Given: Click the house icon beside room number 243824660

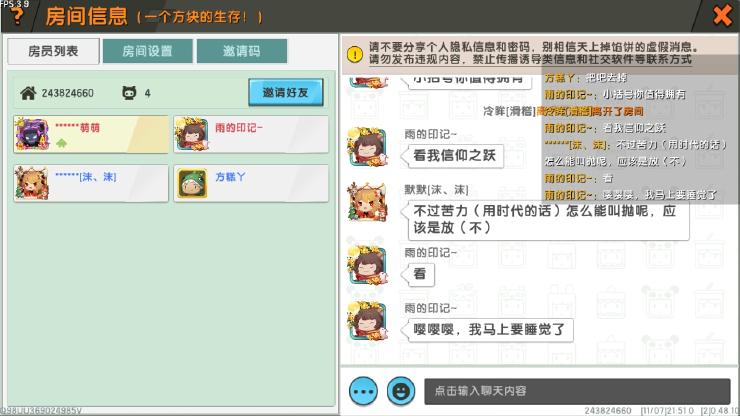Looking at the screenshot, I should 28,93.
